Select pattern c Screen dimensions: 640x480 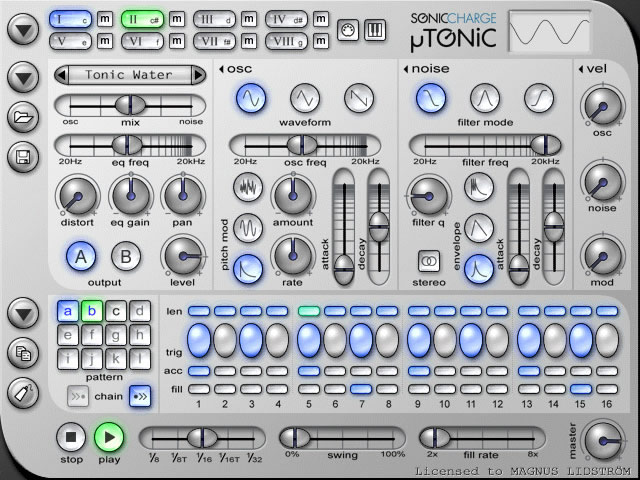pyautogui.click(x=116, y=311)
